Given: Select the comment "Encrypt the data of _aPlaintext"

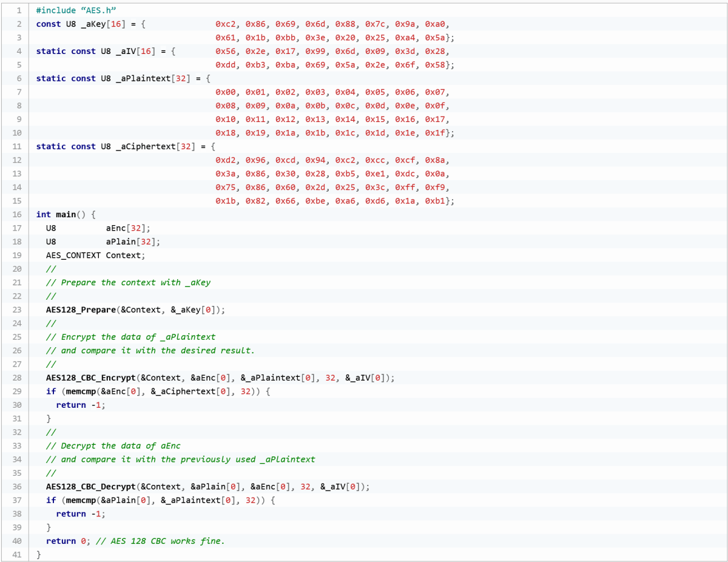Looking at the screenshot, I should point(131,337).
